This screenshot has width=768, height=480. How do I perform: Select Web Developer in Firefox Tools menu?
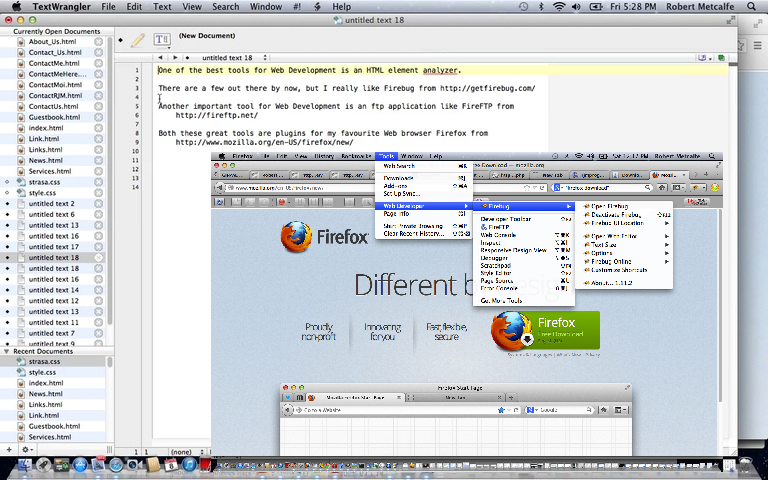[424, 206]
